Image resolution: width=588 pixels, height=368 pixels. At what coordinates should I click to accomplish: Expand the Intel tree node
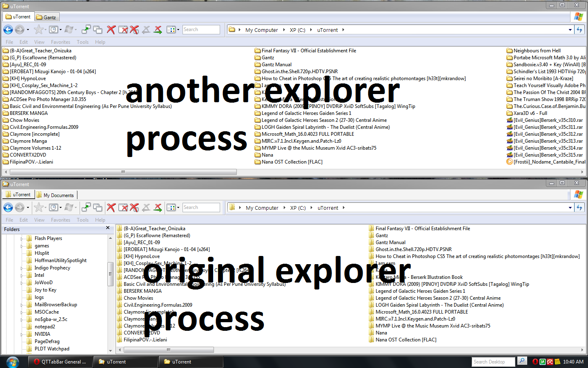(22, 275)
